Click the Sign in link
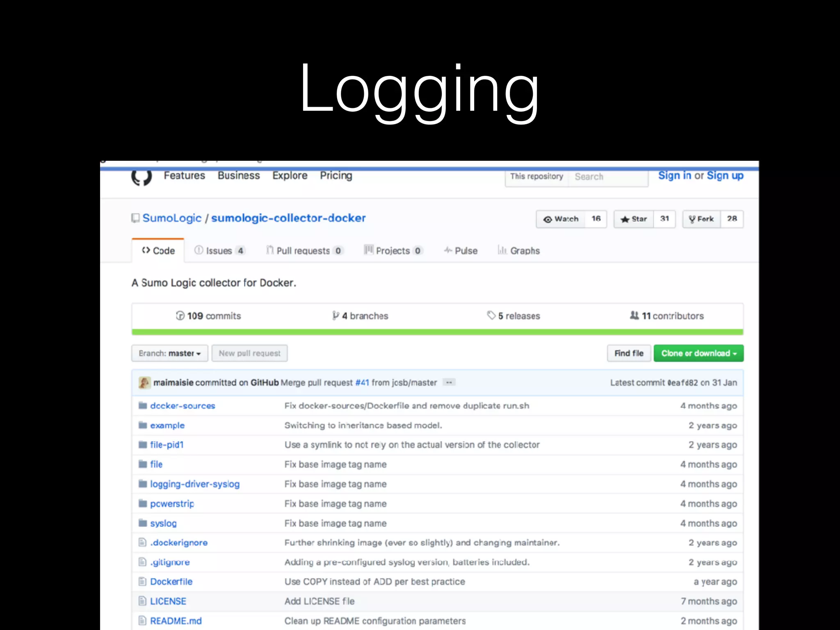This screenshot has height=630, width=840. [675, 176]
